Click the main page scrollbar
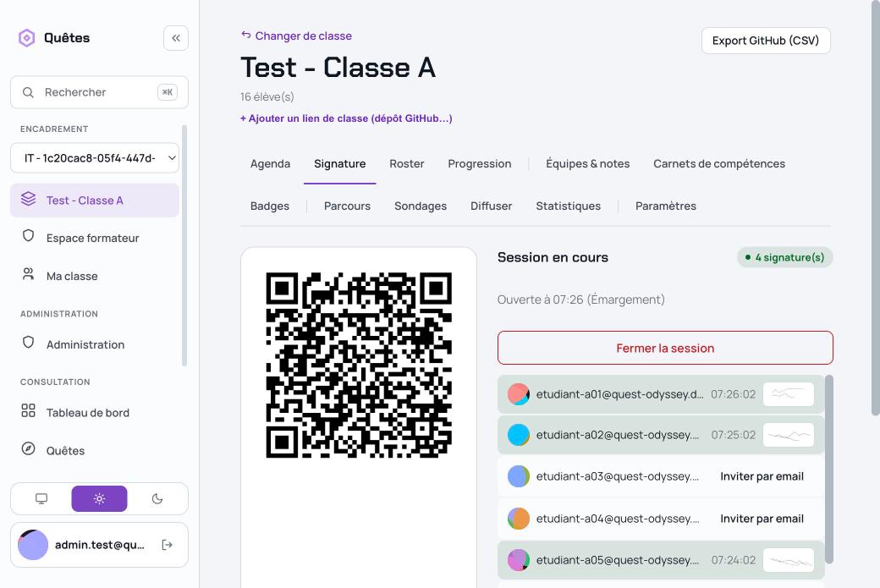The image size is (880, 588). click(875, 207)
